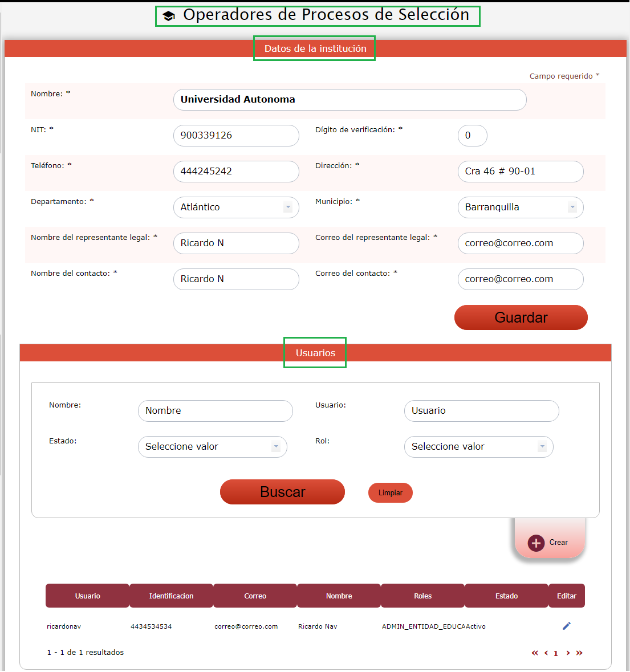Sort table by Estado column header
The image size is (630, 672).
point(506,596)
